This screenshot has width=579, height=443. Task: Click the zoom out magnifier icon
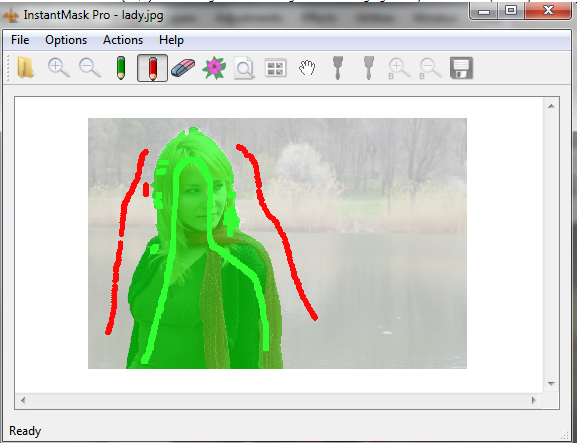(90, 68)
